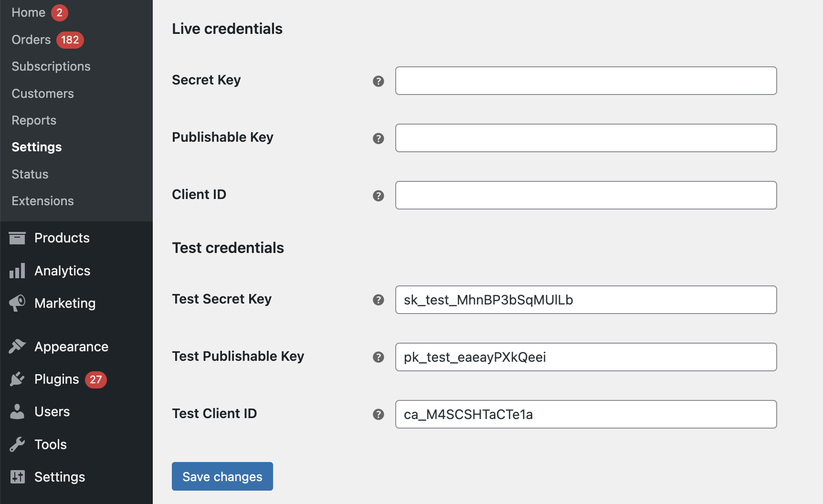Image resolution: width=823 pixels, height=504 pixels.
Task: Click the Test Publishable Key label
Action: (238, 356)
